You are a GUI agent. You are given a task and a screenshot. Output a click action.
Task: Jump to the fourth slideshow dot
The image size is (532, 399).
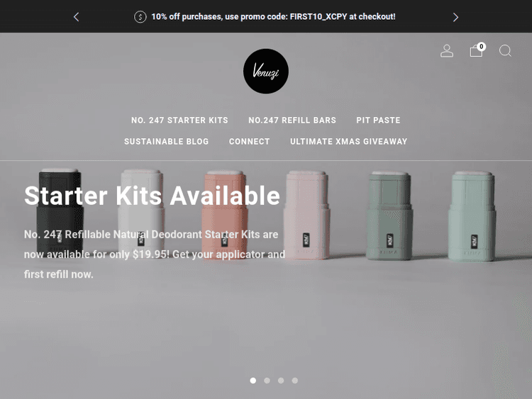tap(295, 381)
